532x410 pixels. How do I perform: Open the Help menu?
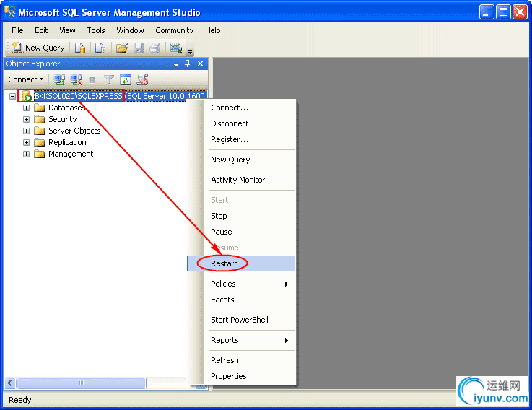click(x=212, y=30)
